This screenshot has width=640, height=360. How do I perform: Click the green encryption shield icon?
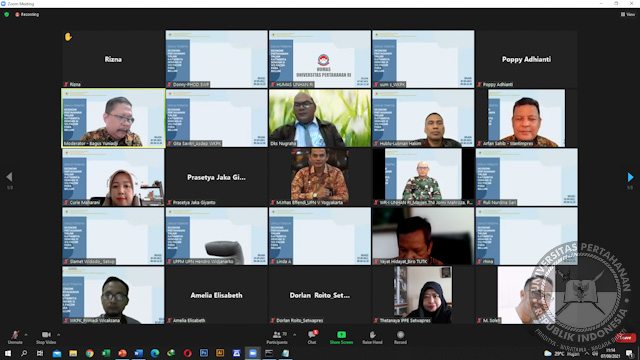(7, 14)
